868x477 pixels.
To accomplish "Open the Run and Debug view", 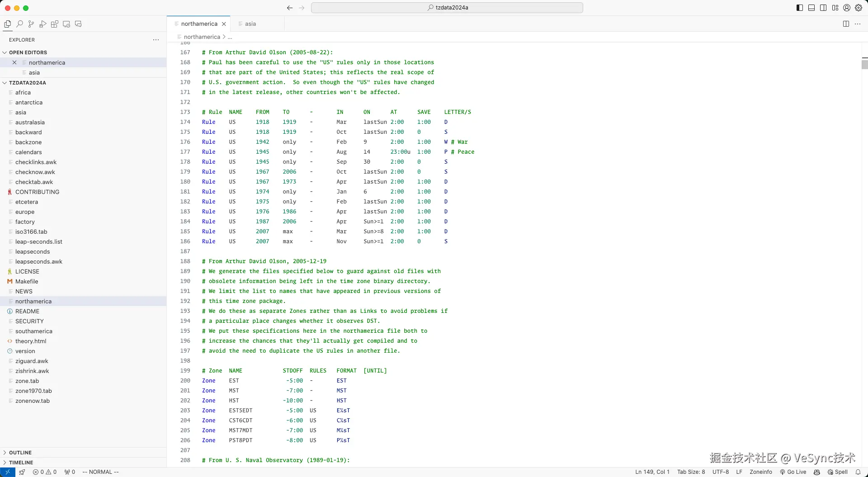I will (42, 24).
